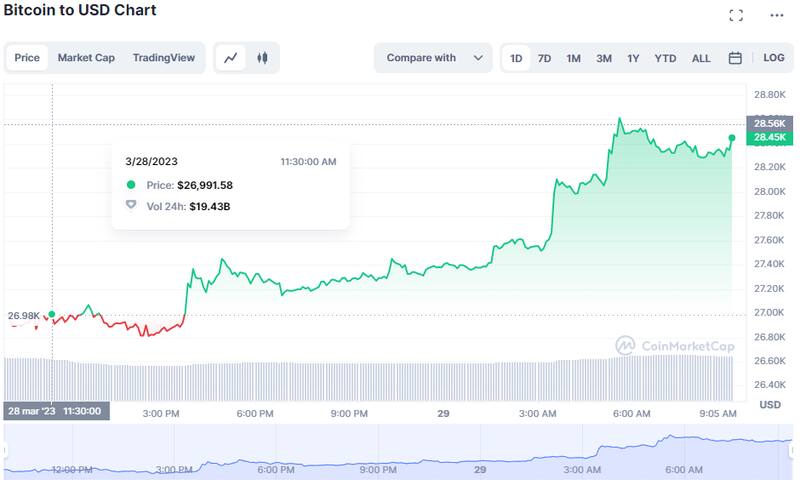Select the 7D time range
This screenshot has width=800, height=485.
544,58
